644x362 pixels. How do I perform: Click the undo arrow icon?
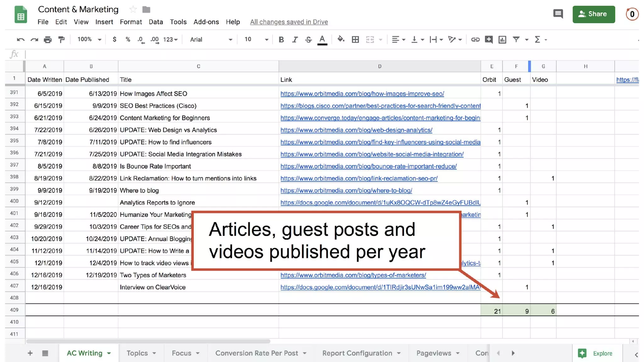point(20,40)
